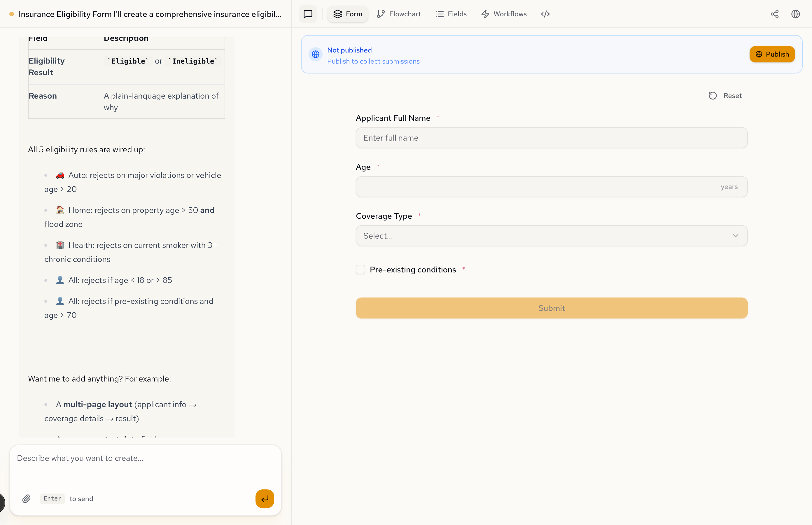Click the Publish button

(x=772, y=54)
